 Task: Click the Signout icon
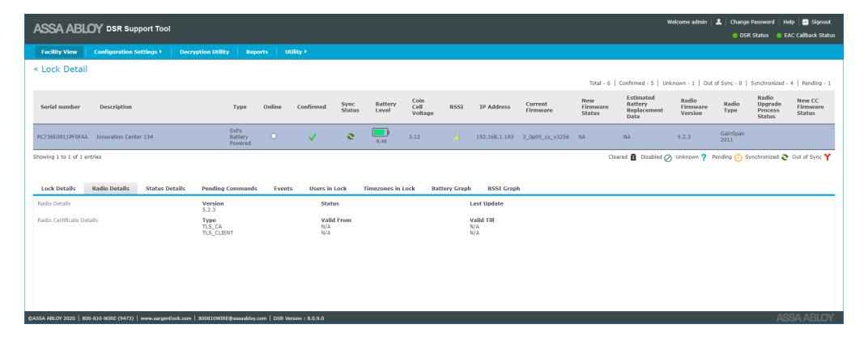coord(806,22)
